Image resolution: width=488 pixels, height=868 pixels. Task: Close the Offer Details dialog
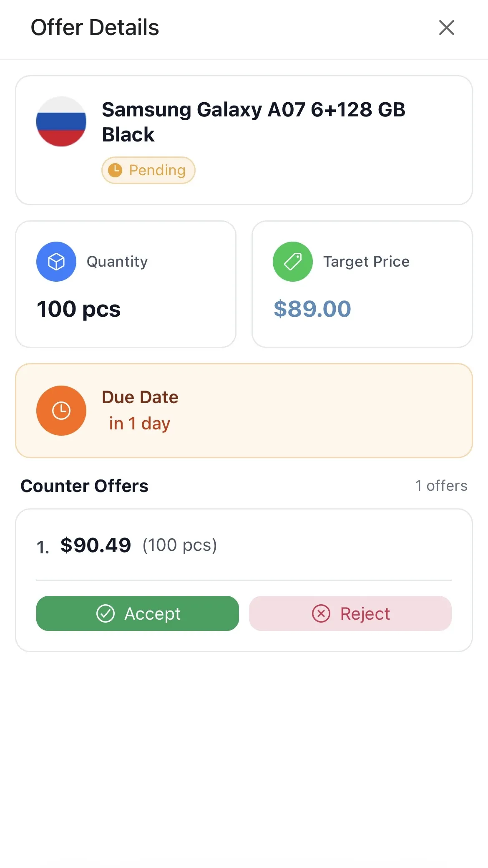(x=446, y=28)
